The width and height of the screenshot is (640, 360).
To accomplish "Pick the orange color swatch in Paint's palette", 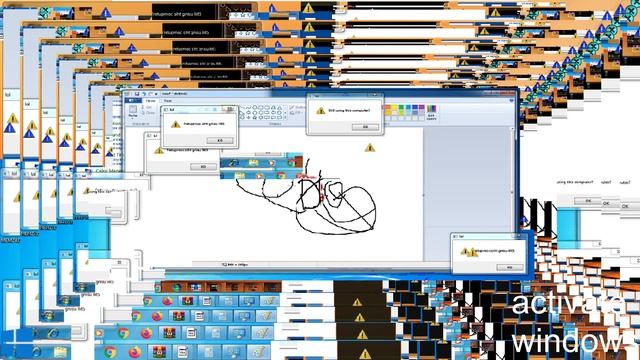I will click(388, 108).
